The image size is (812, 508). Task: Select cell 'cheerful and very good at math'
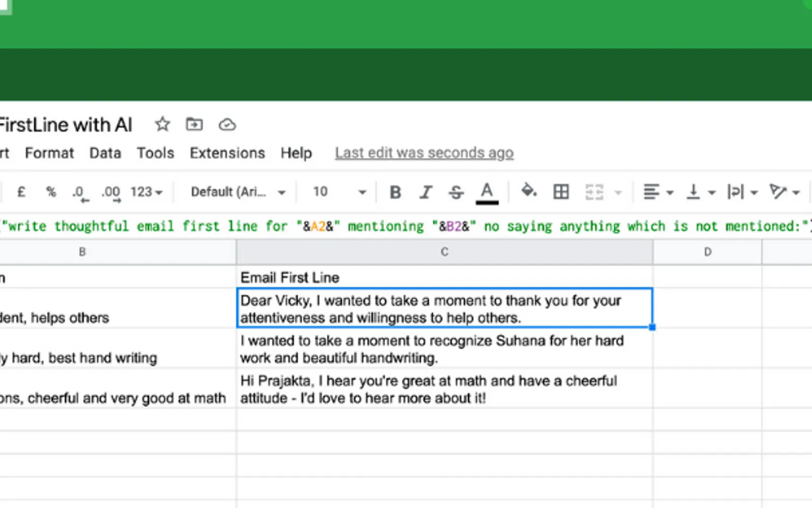(118, 389)
